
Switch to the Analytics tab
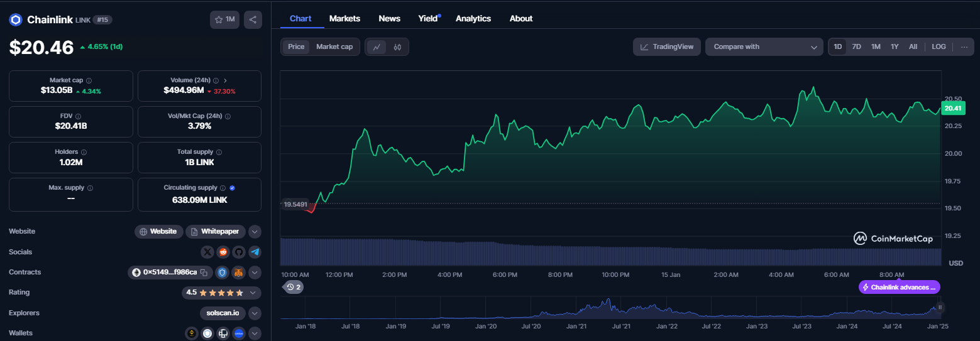[473, 18]
